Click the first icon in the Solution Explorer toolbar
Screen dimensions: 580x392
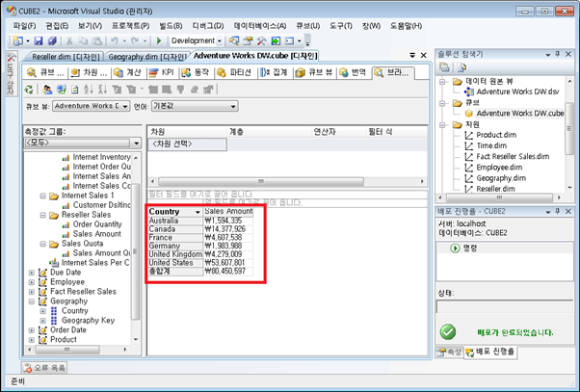444,67
